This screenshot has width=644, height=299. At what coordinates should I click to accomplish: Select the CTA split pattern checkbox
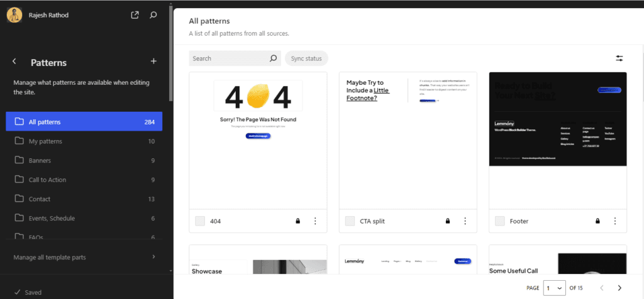point(350,221)
